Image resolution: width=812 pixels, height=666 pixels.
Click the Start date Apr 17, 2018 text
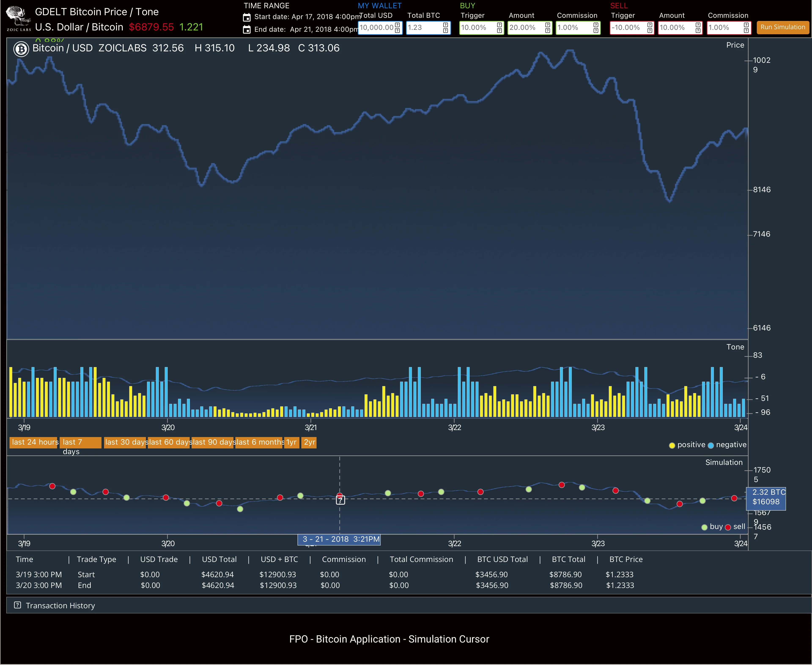coord(307,17)
